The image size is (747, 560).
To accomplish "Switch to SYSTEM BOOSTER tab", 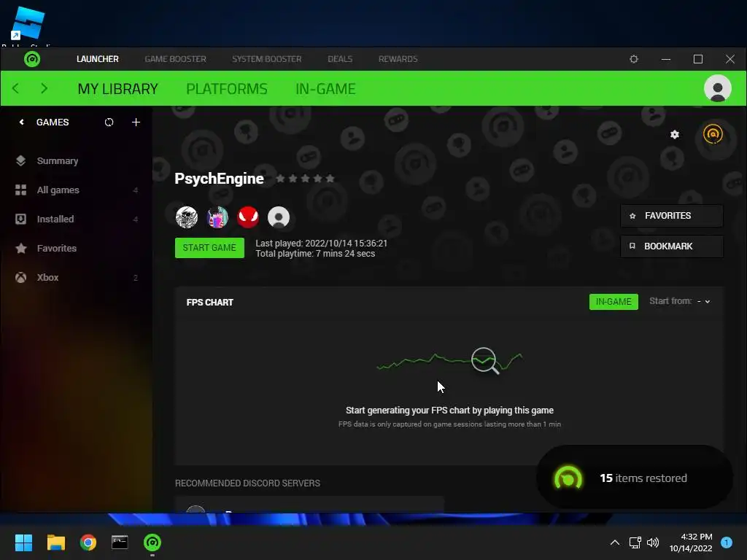I will point(267,59).
